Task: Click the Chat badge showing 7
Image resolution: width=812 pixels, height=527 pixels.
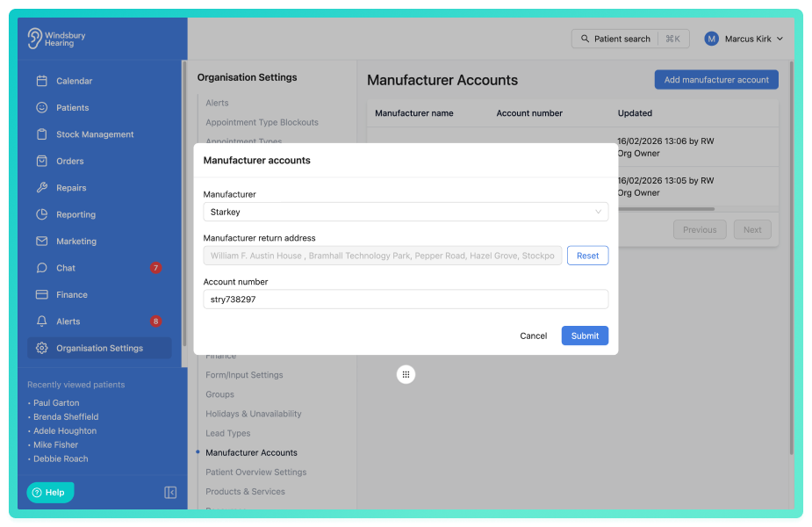Action: 155,268
